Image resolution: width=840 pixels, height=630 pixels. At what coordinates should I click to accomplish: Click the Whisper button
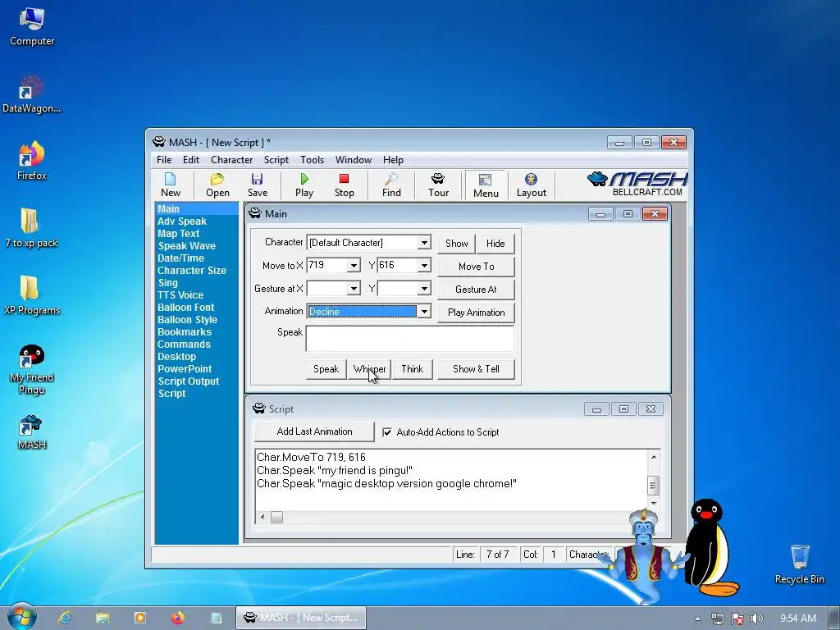click(x=369, y=369)
